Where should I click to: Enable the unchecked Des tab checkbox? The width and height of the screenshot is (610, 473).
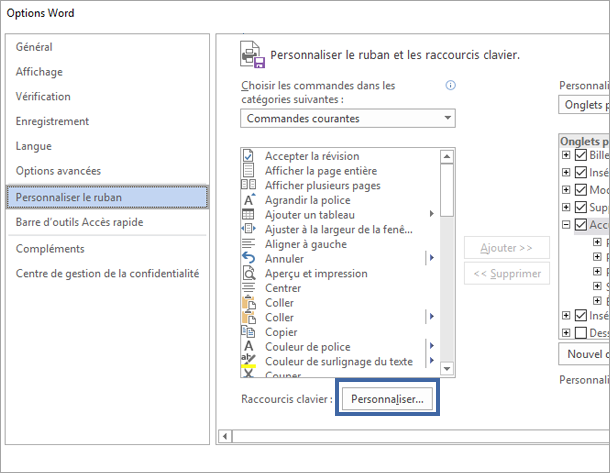[x=581, y=333]
